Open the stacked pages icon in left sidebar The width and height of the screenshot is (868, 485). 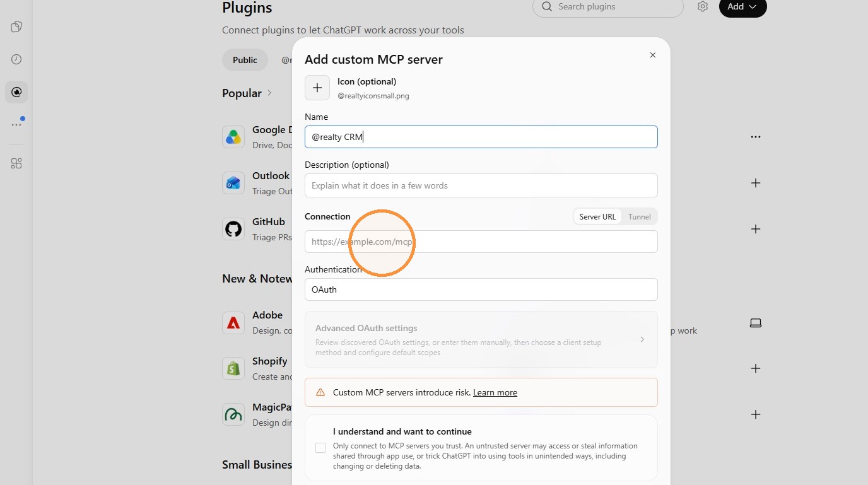16,26
